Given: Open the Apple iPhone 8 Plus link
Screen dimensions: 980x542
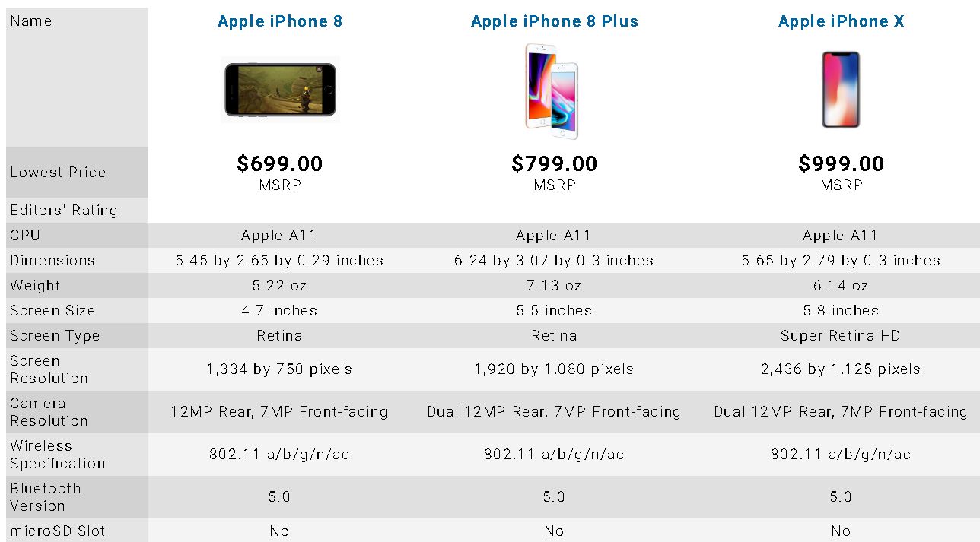Looking at the screenshot, I should 555,21.
